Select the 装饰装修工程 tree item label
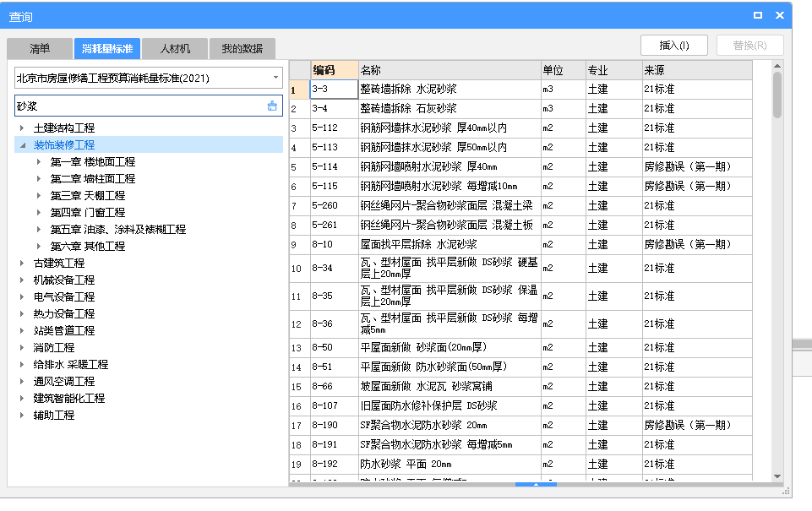 [63, 145]
